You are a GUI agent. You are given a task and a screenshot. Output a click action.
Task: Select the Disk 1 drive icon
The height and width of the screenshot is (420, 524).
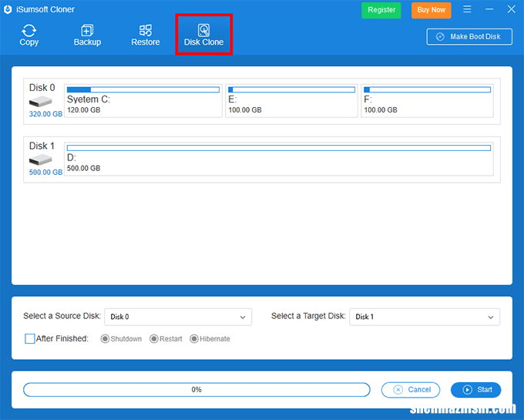[40, 160]
